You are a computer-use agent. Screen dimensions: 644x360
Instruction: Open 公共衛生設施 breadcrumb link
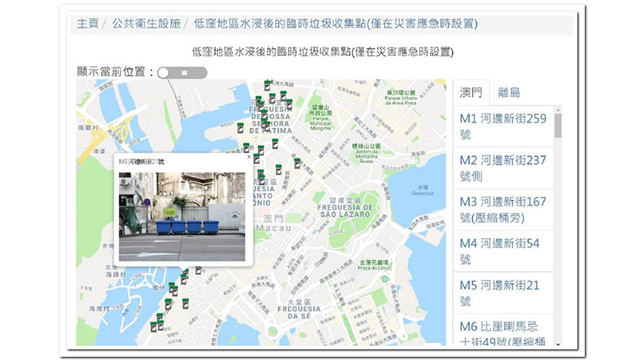tap(146, 24)
